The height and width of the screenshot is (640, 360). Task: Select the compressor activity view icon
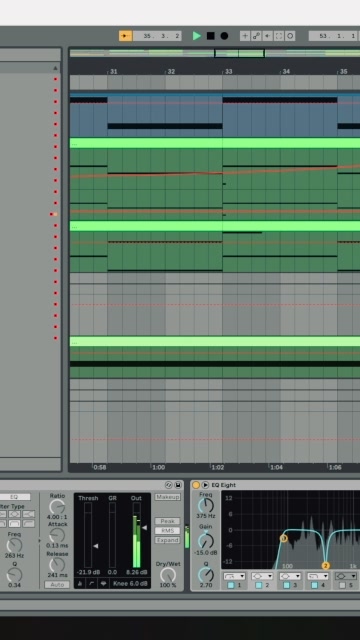point(104,584)
